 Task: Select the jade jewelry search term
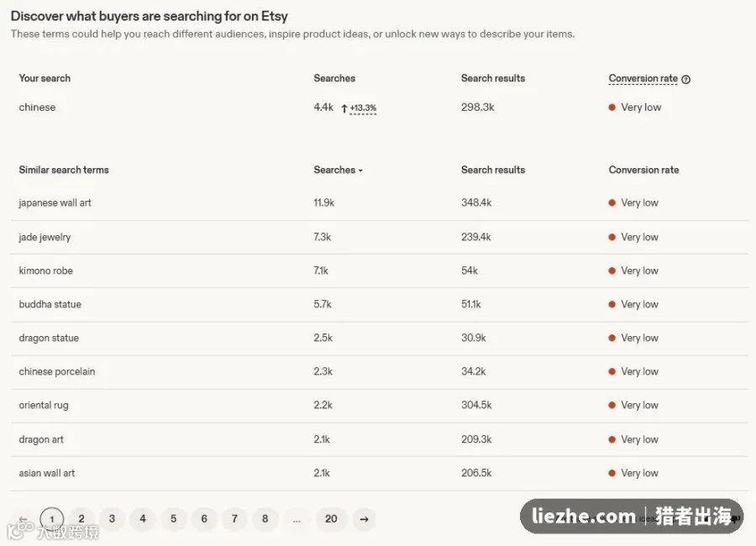tap(45, 237)
